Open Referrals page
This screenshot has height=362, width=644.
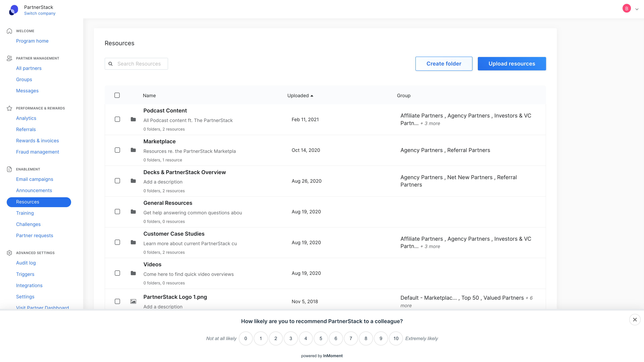tap(26, 129)
